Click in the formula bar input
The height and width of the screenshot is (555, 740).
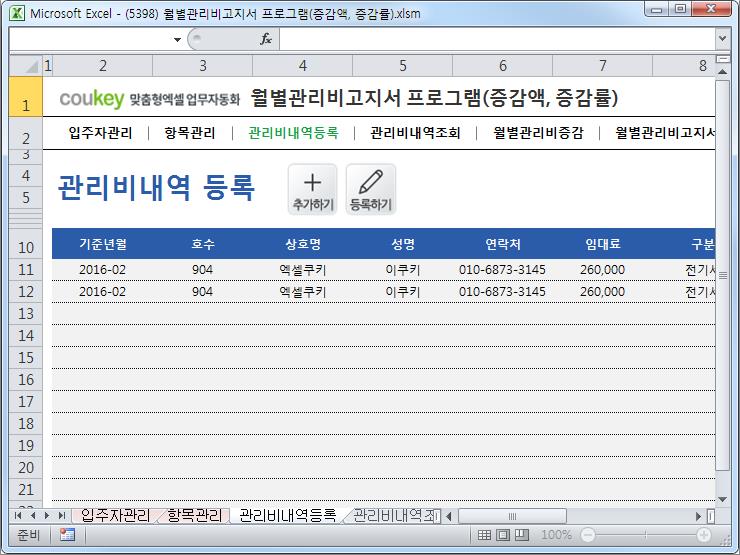[496, 39]
